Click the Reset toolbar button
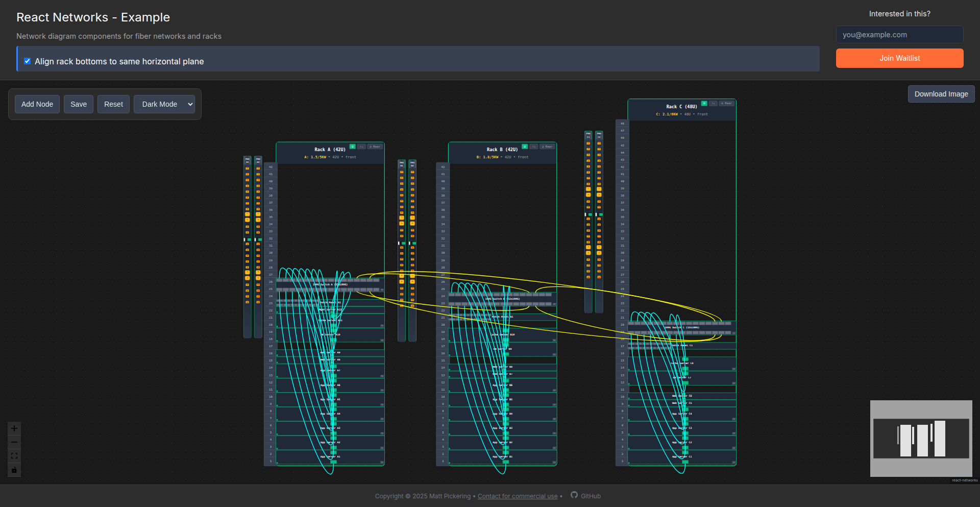 click(113, 104)
